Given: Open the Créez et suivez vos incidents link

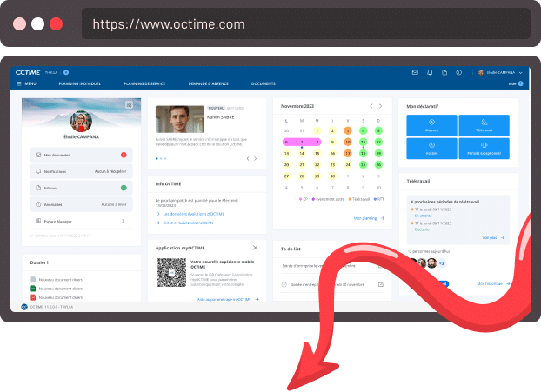Looking at the screenshot, I should coord(188,223).
